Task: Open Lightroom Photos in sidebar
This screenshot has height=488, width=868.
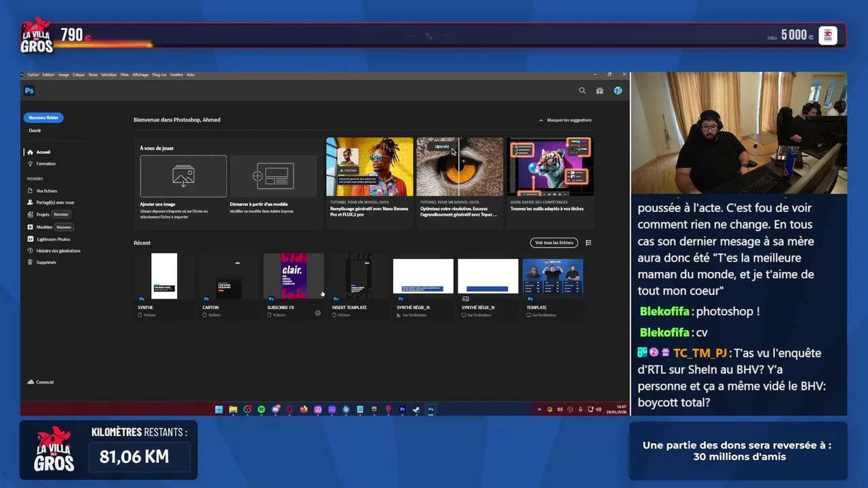Action: click(x=49, y=239)
